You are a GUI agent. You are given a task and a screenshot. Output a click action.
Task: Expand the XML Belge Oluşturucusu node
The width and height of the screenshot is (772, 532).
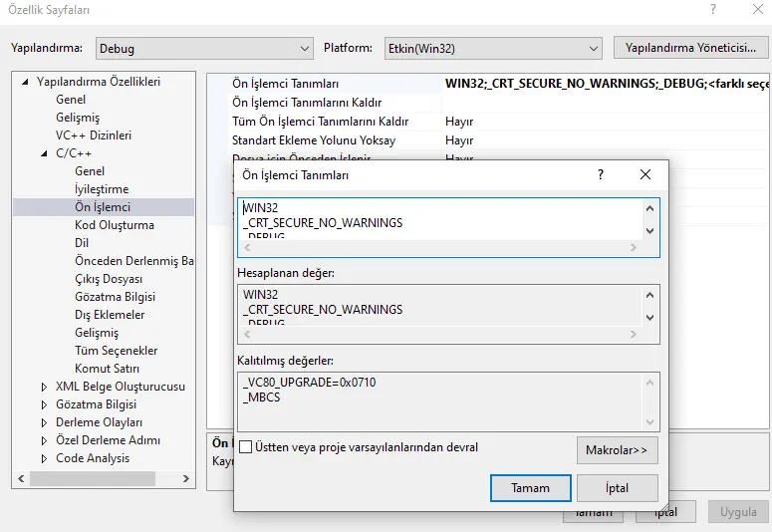[x=44, y=387]
